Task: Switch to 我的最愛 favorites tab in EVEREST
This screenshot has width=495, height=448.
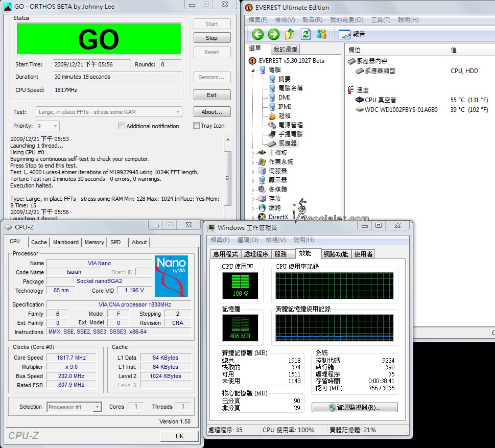Action: pyautogui.click(x=286, y=49)
